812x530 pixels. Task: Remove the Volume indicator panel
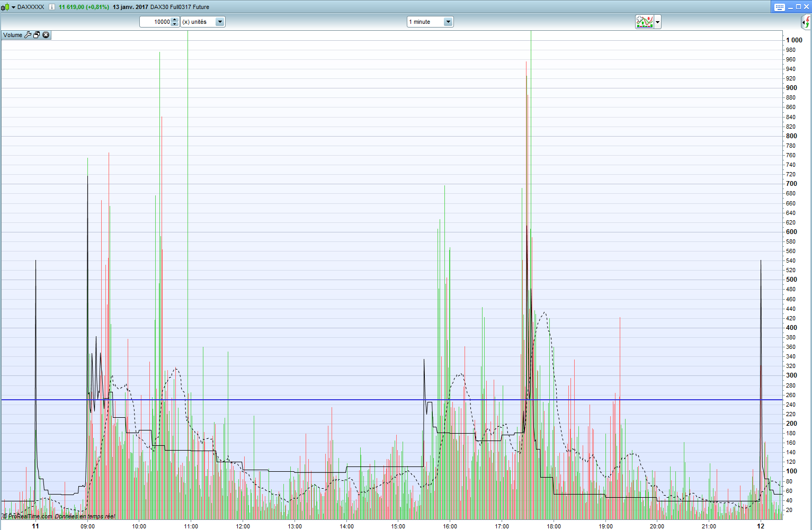tap(46, 35)
